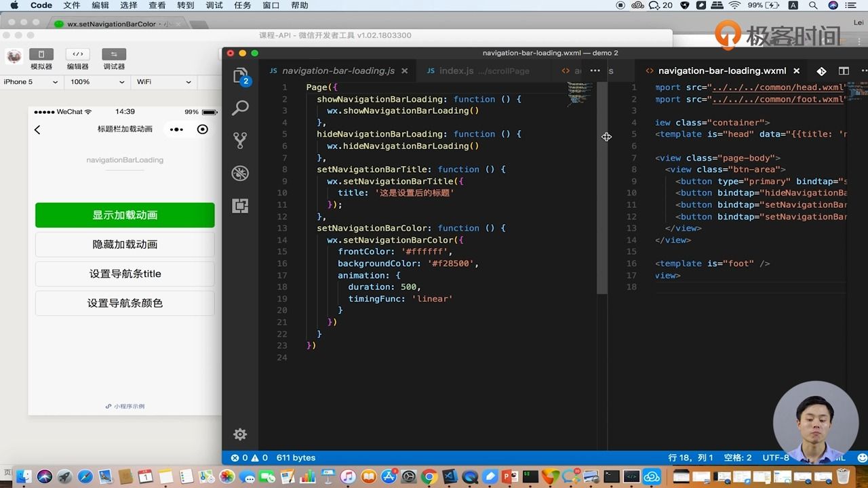Image resolution: width=868 pixels, height=488 pixels.
Task: Open the Manage gear at activity bar bottom
Action: [x=240, y=434]
